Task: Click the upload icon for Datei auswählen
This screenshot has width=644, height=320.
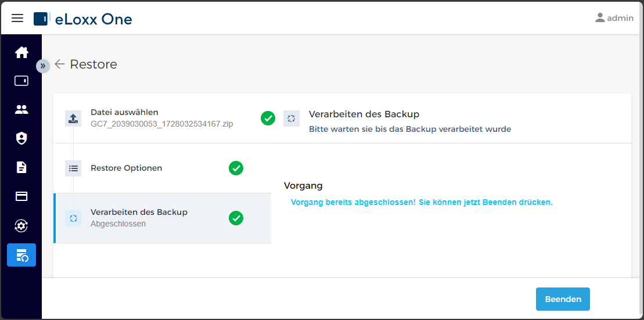Action: [73, 118]
